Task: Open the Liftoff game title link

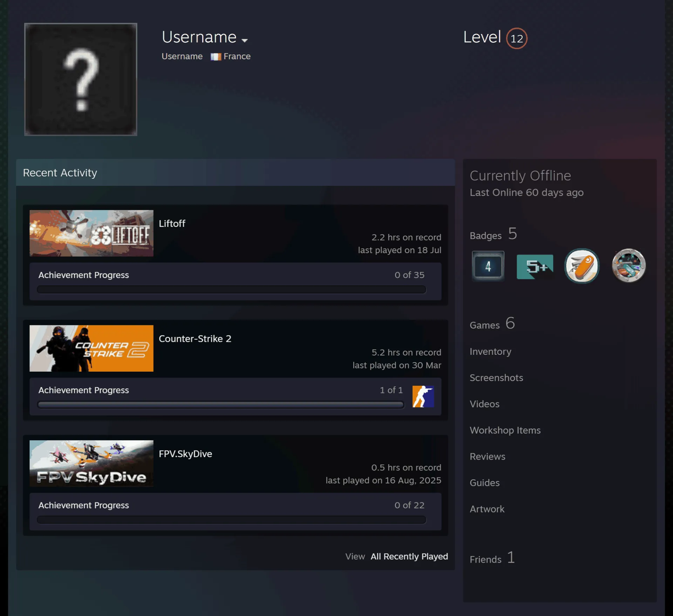Action: 172,224
